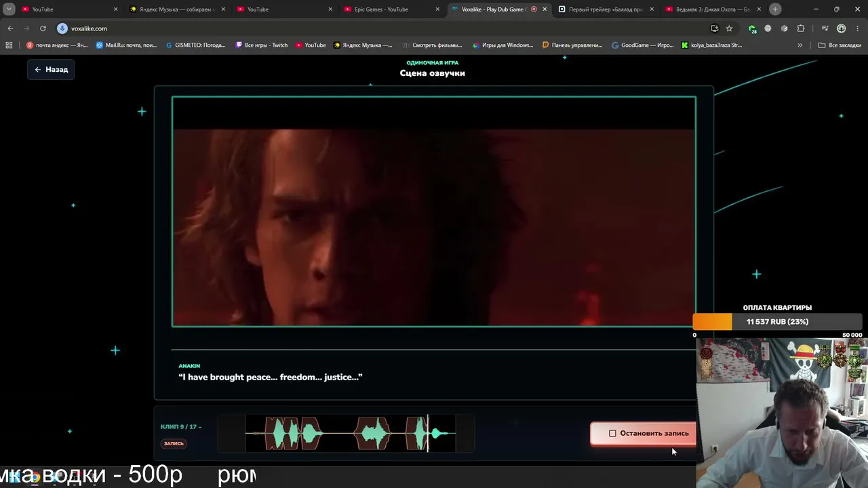Open the Все игры - Twitch bookmark
Image resolution: width=868 pixels, height=488 pixels.
pyautogui.click(x=262, y=45)
